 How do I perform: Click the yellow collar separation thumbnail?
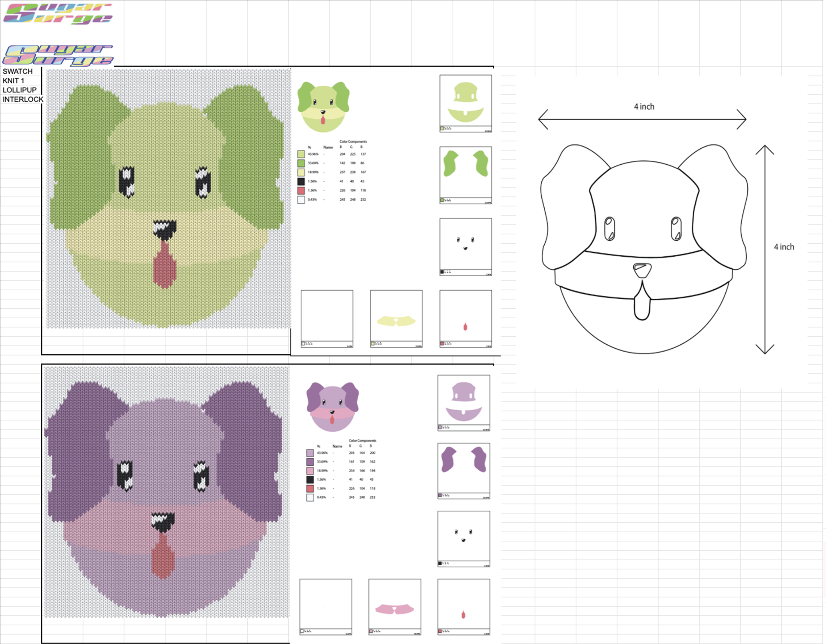tap(396, 319)
